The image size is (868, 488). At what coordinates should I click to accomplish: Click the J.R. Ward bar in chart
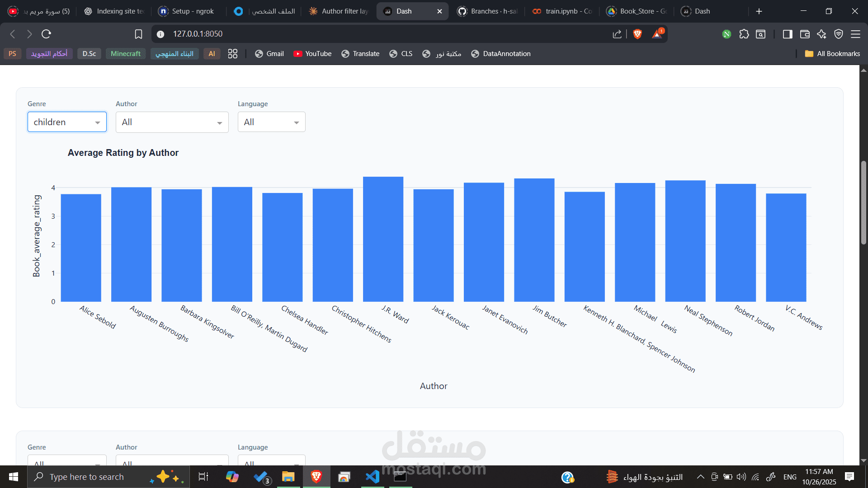tap(383, 239)
